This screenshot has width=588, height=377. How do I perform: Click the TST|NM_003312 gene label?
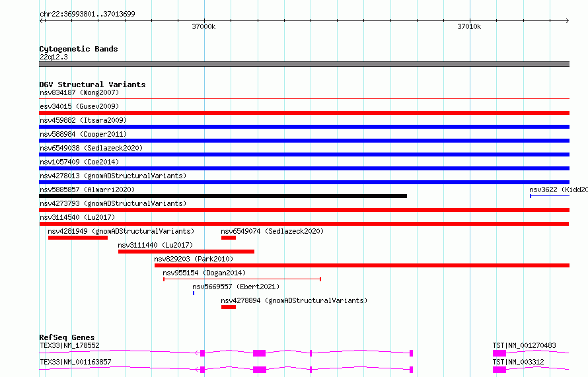pyautogui.click(x=518, y=362)
